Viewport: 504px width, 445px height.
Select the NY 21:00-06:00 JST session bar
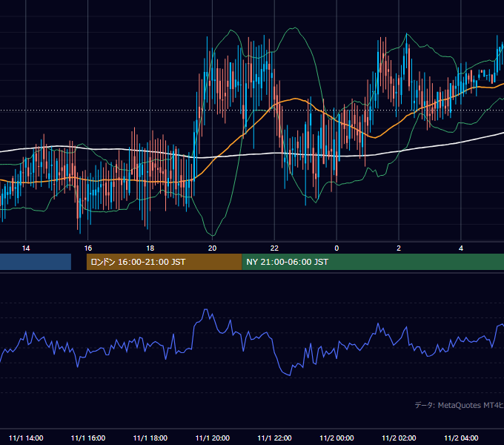373,262
